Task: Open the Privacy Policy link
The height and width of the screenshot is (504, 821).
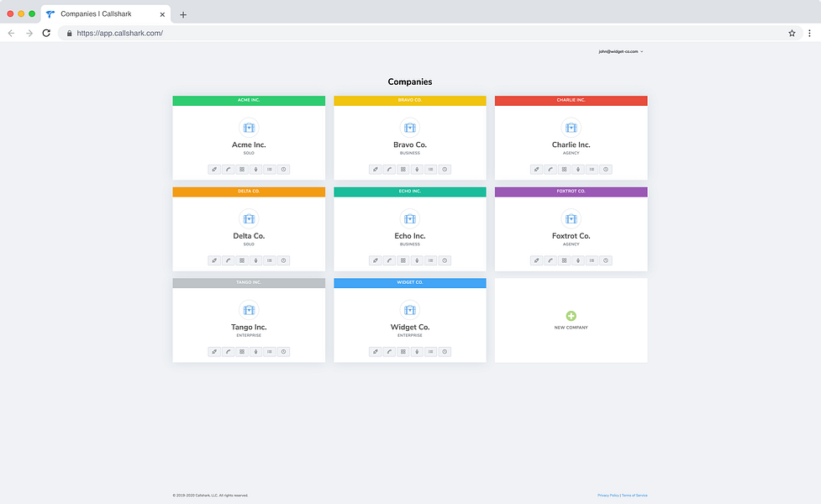Action: click(608, 495)
